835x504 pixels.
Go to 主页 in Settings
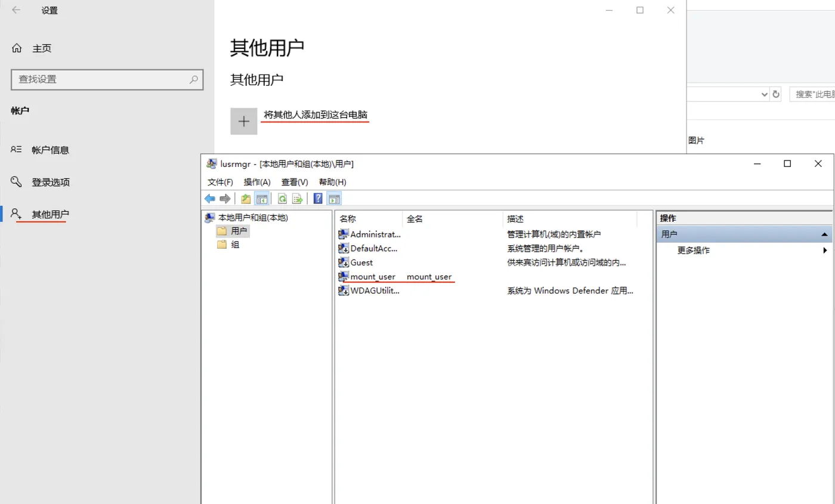coord(42,48)
